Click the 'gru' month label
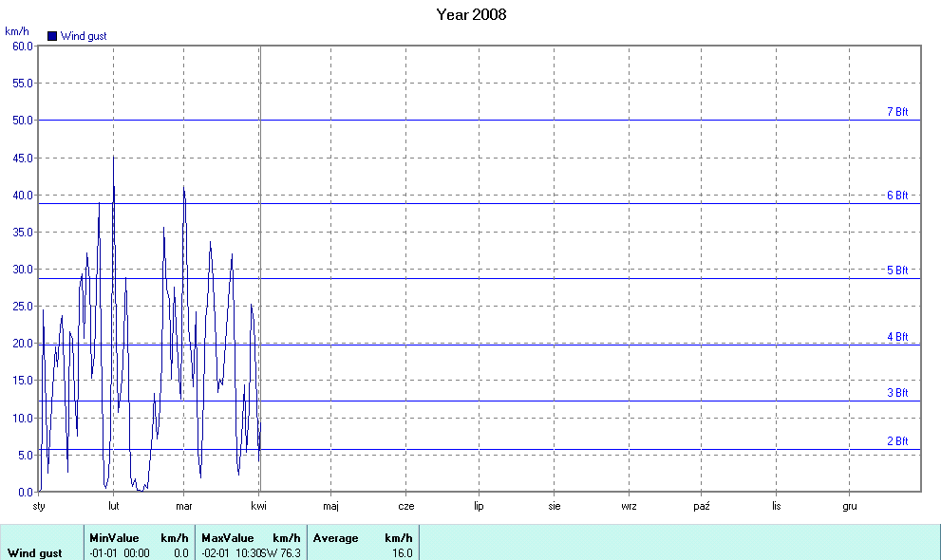Viewport: 941px width, 560px height. [x=850, y=507]
